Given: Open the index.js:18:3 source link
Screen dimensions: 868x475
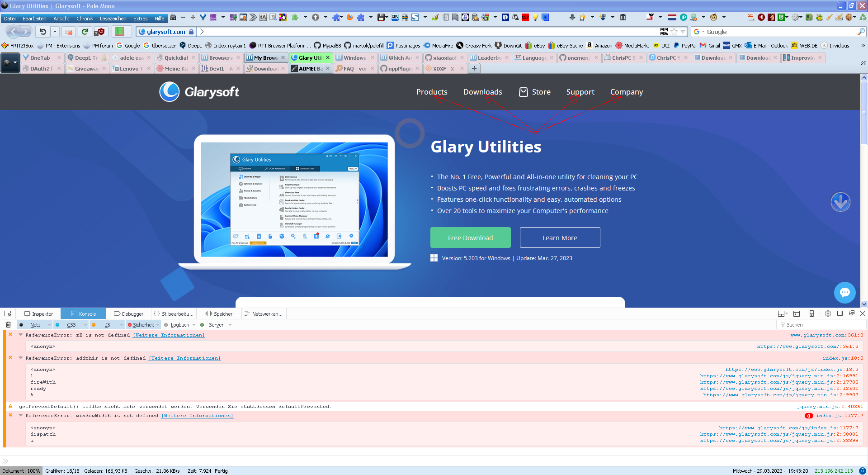Looking at the screenshot, I should tap(842, 358).
